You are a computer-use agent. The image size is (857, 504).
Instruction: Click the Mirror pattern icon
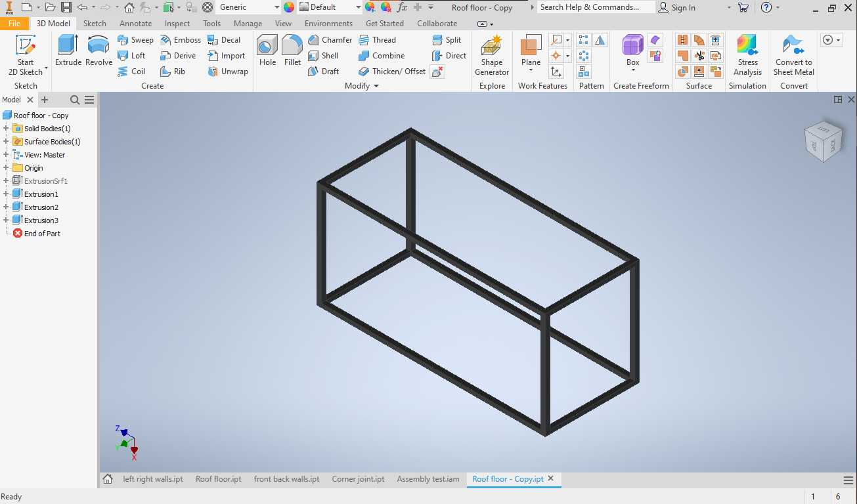click(x=600, y=41)
